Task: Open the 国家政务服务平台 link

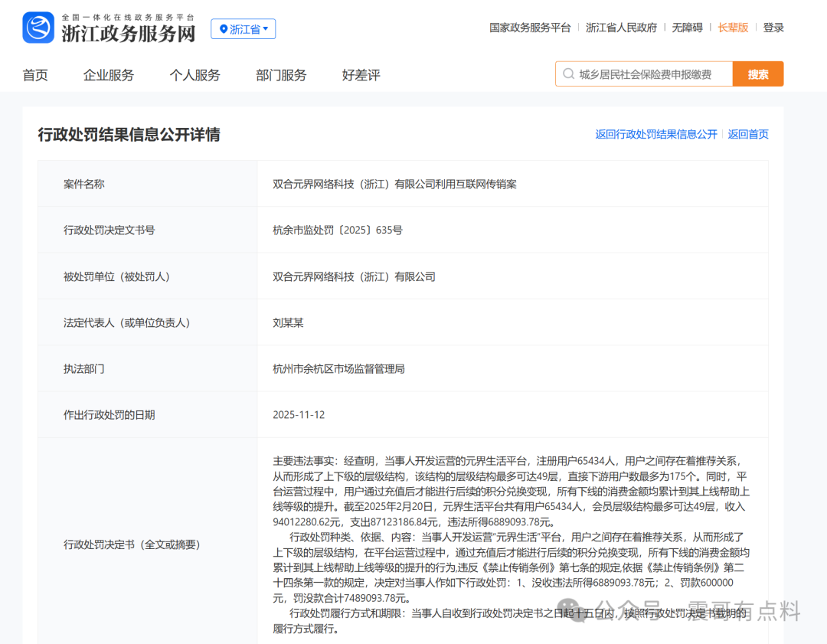Action: click(x=529, y=27)
